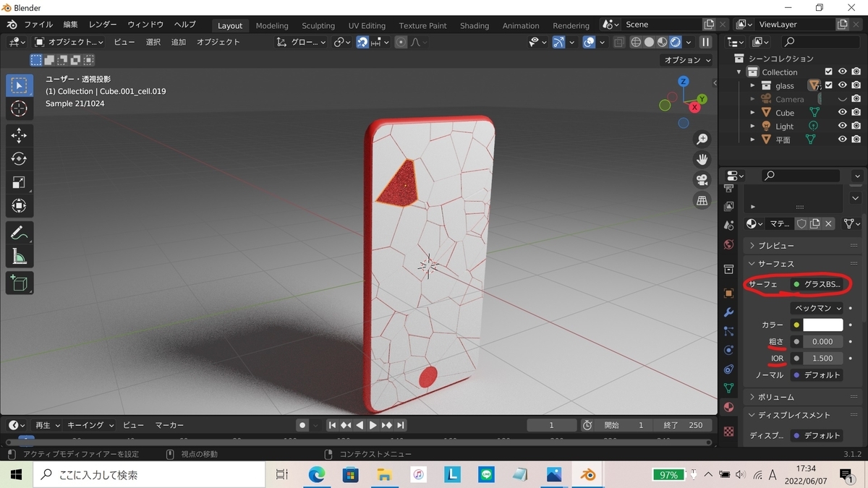Click 粗さ value field 0.000
The image size is (868, 488).
823,341
